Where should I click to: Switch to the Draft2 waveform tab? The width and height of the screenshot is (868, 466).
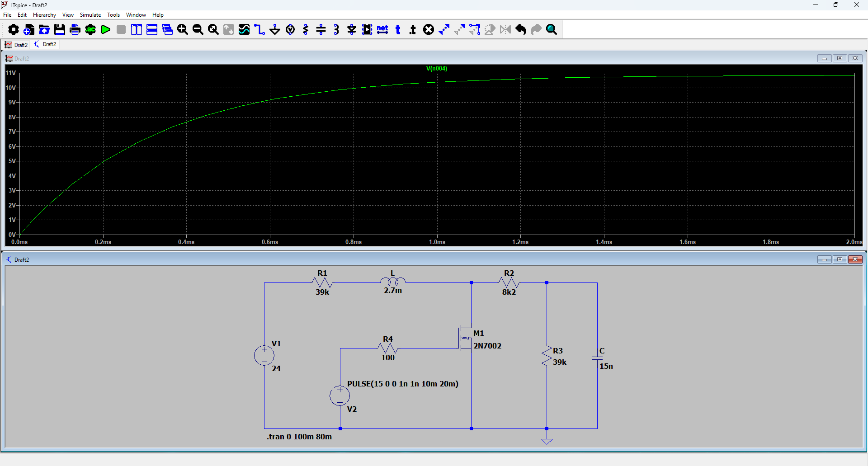[16, 45]
